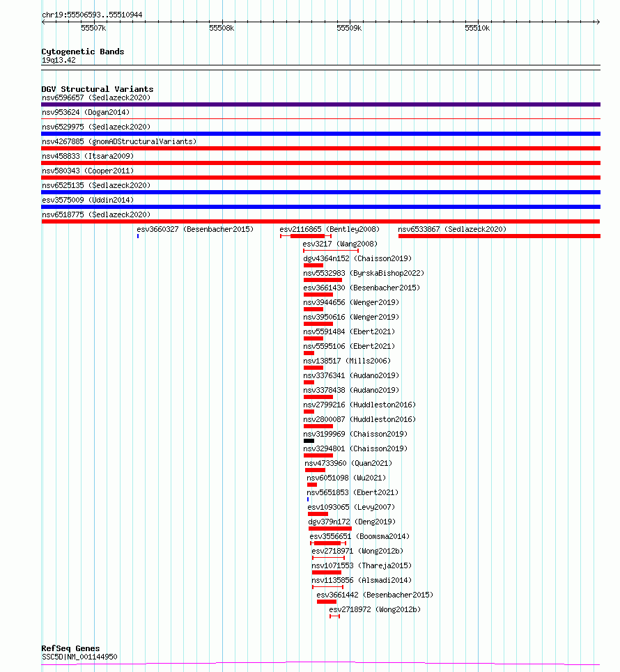
Task: Click the Cytogenetic Bands track title
Action: (x=83, y=52)
